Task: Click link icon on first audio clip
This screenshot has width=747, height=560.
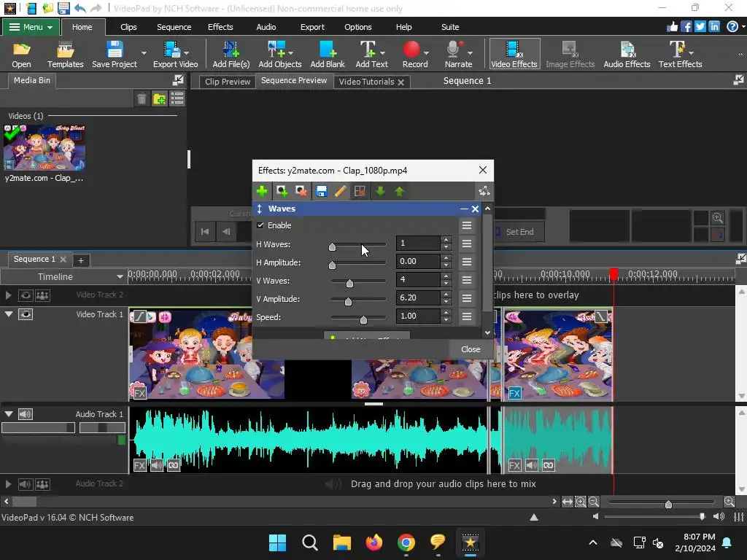Action: point(174,465)
